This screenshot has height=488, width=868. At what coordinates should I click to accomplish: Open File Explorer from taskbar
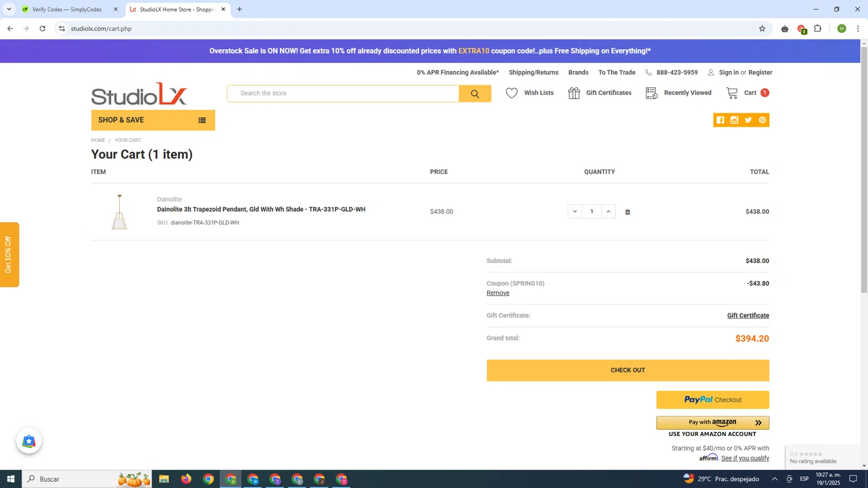[x=164, y=479]
